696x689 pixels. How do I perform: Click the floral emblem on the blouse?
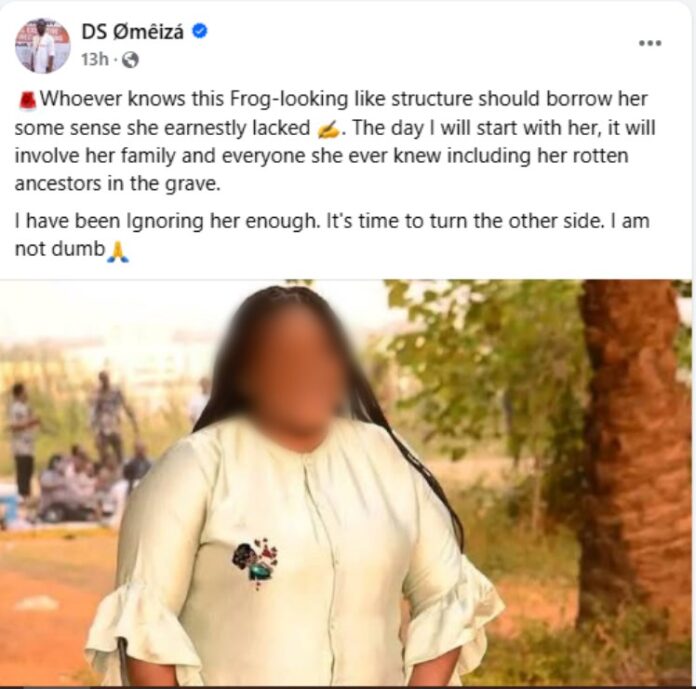click(256, 562)
